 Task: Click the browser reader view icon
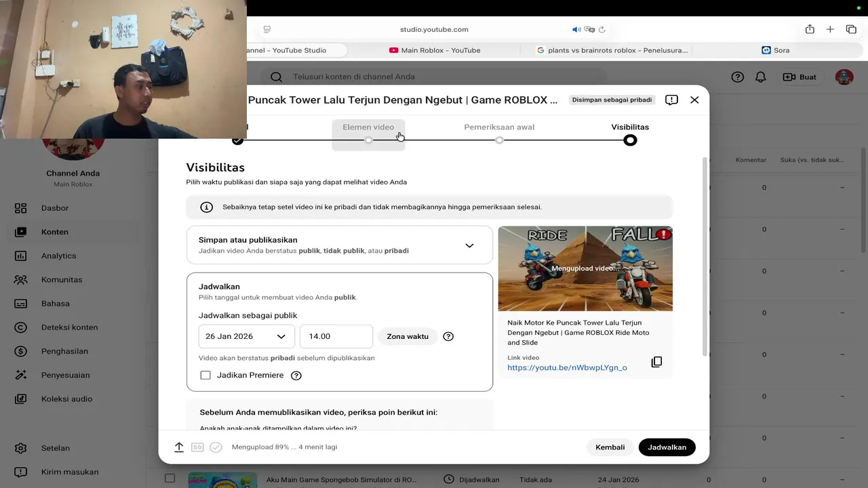pyautogui.click(x=267, y=30)
